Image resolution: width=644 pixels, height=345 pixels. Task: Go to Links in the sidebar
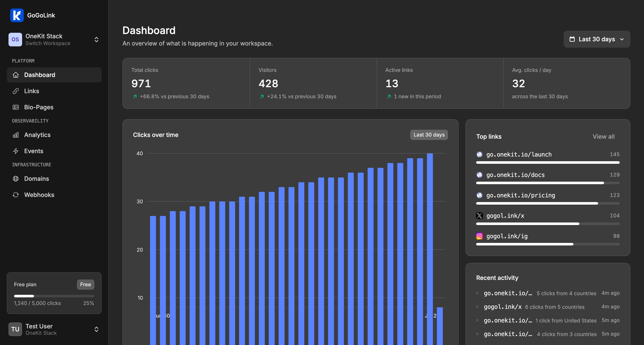pos(54,91)
